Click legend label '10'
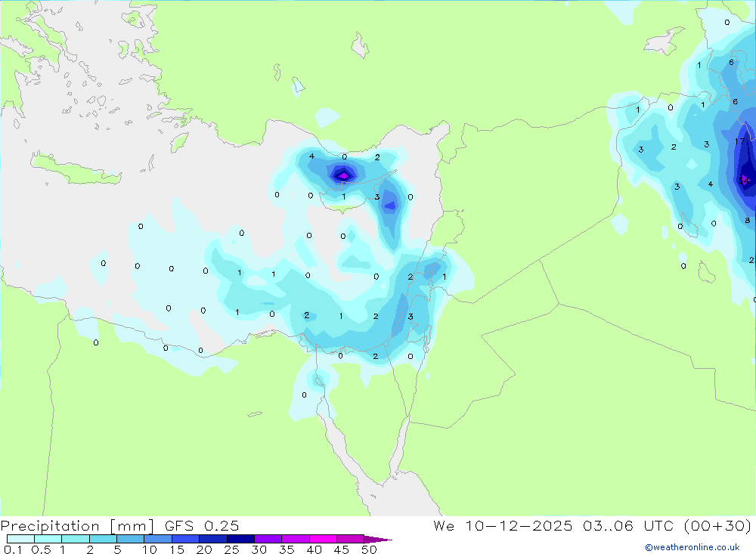The image size is (756, 554). point(150,549)
